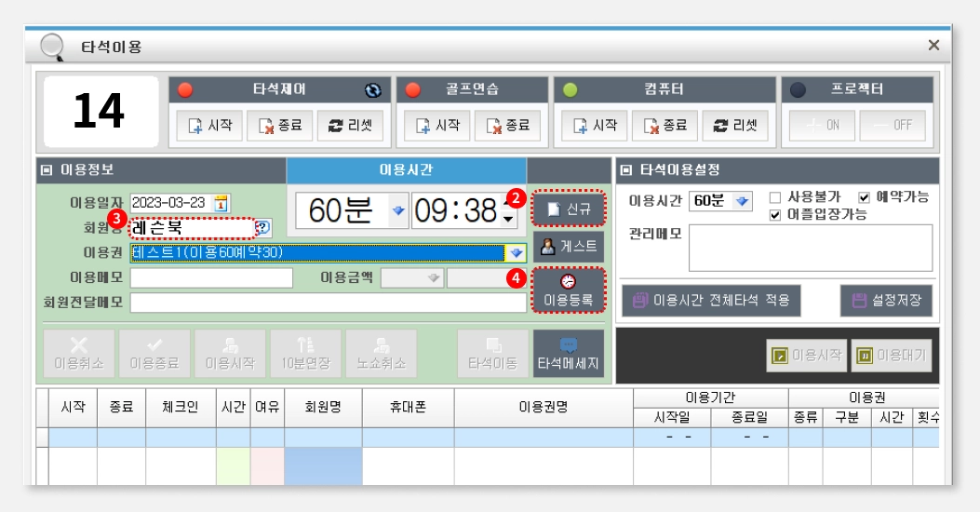The image size is (980, 512).
Task: Click the 관리메모 text area
Action: [x=811, y=249]
